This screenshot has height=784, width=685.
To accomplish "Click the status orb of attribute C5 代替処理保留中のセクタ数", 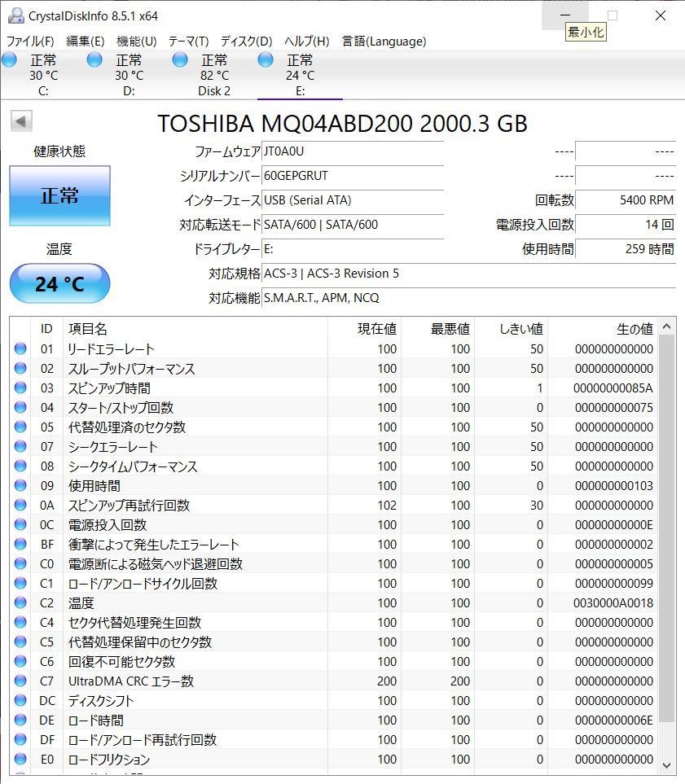I will [x=20, y=641].
